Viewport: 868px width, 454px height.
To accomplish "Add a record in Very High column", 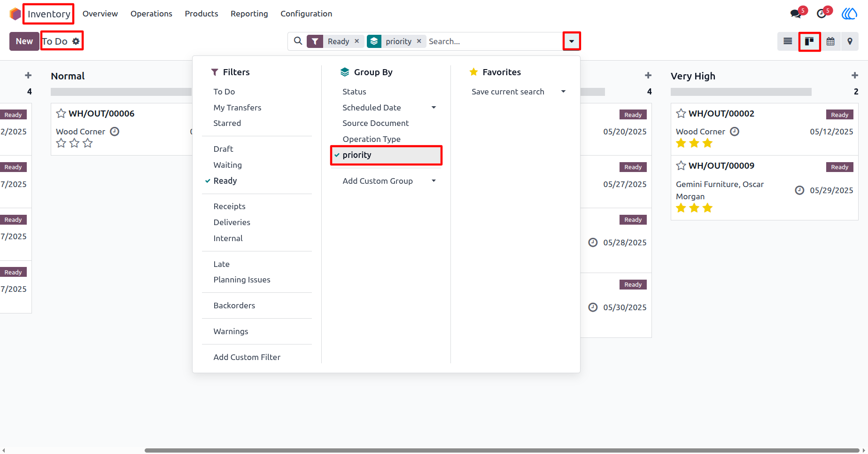I will point(854,76).
